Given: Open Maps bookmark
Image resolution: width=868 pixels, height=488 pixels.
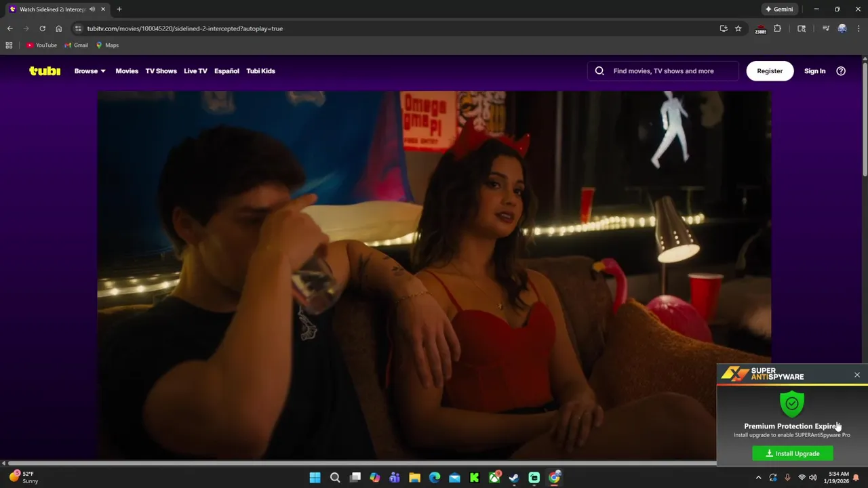Looking at the screenshot, I should [107, 45].
